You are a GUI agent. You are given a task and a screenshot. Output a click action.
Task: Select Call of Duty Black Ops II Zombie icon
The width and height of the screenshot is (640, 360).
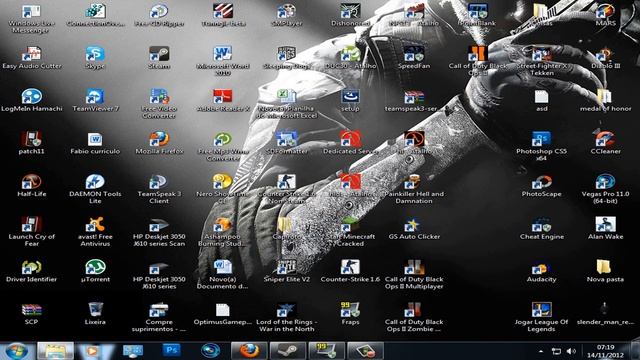pyautogui.click(x=414, y=311)
